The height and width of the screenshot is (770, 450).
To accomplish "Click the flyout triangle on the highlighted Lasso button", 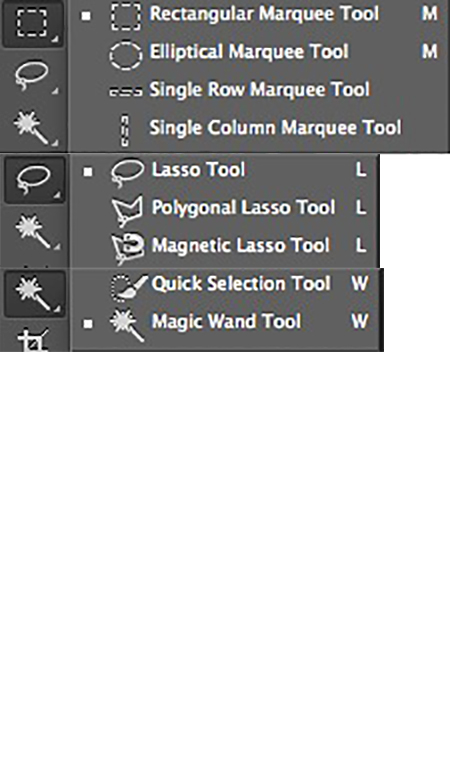I will pyautogui.click(x=57, y=195).
